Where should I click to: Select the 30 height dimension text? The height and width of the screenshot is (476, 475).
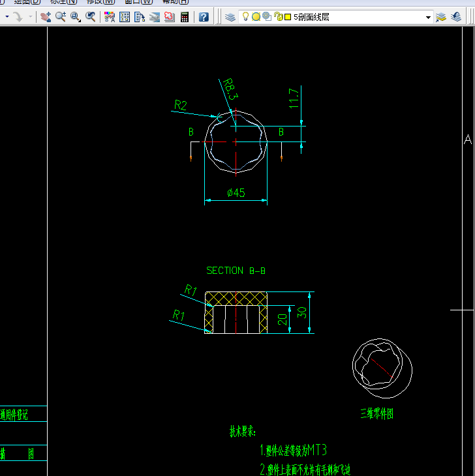pos(302,312)
